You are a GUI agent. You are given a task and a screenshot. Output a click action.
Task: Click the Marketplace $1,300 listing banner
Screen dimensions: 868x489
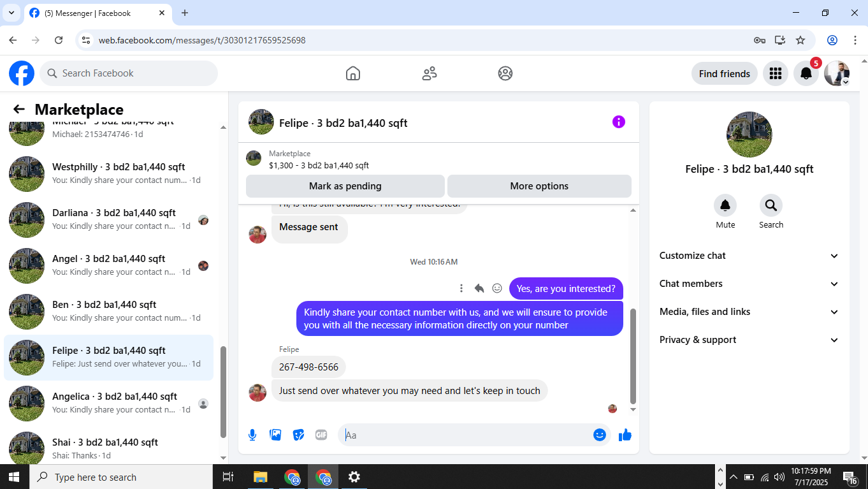(x=438, y=159)
